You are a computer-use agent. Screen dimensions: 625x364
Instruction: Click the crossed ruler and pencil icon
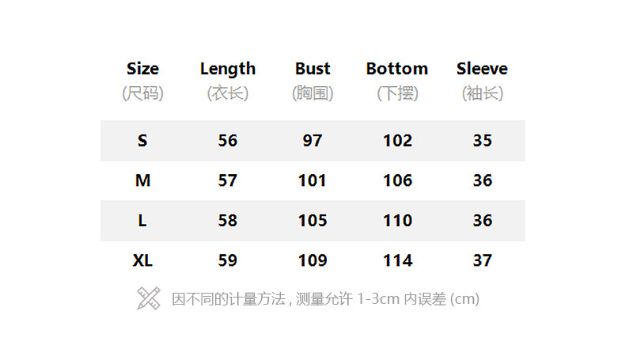[148, 298]
